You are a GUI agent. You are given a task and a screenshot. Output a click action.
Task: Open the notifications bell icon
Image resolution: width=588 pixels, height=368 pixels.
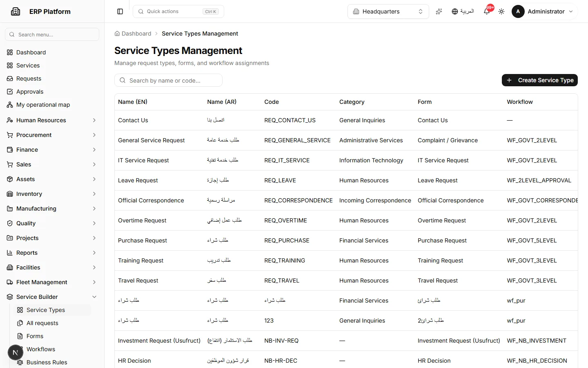tap(487, 11)
